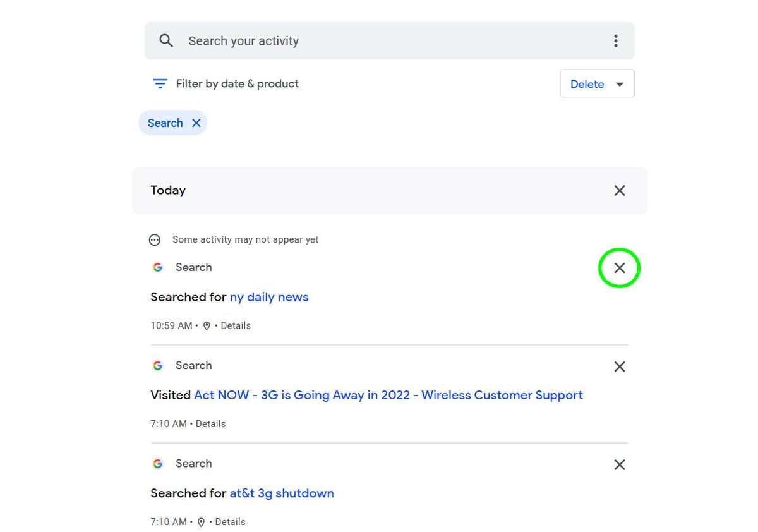The width and height of the screenshot is (758, 532).
Task: Delete the at&t 3g shutdown search entry
Action: point(619,464)
